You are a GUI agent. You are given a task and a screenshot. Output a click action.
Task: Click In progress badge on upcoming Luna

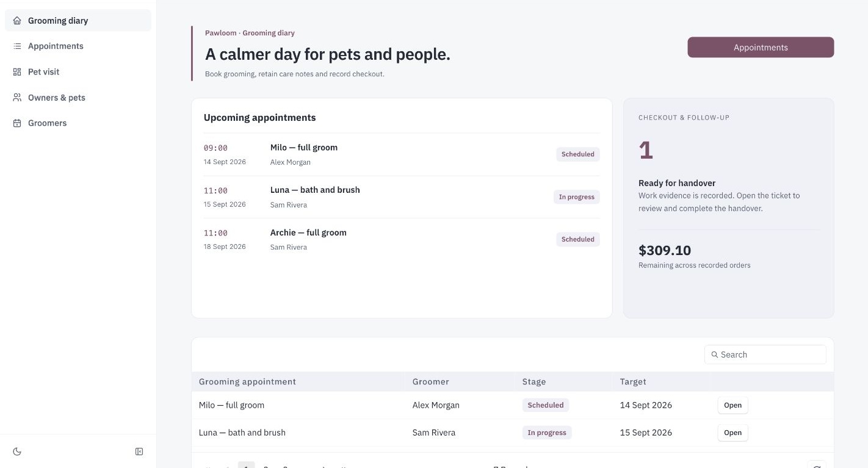click(x=577, y=197)
